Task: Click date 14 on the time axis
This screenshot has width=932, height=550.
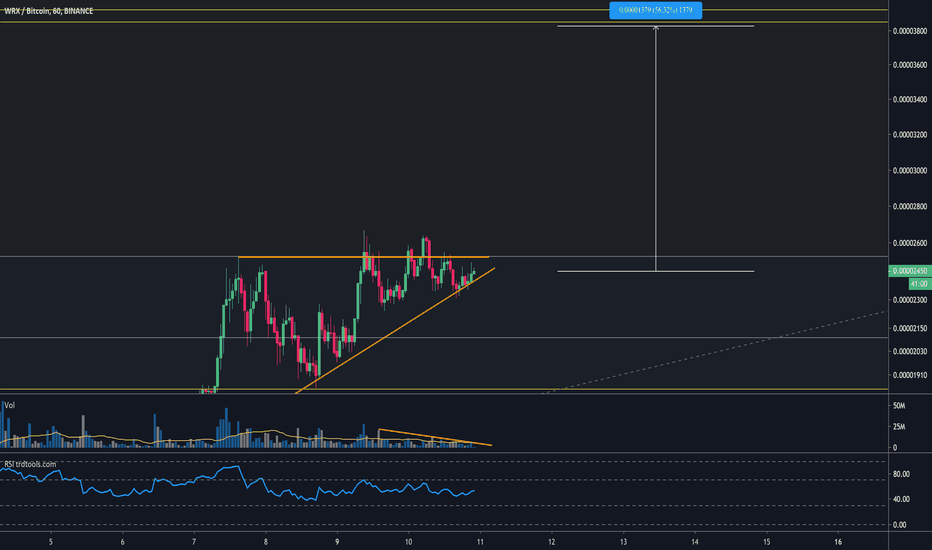Action: [x=695, y=542]
